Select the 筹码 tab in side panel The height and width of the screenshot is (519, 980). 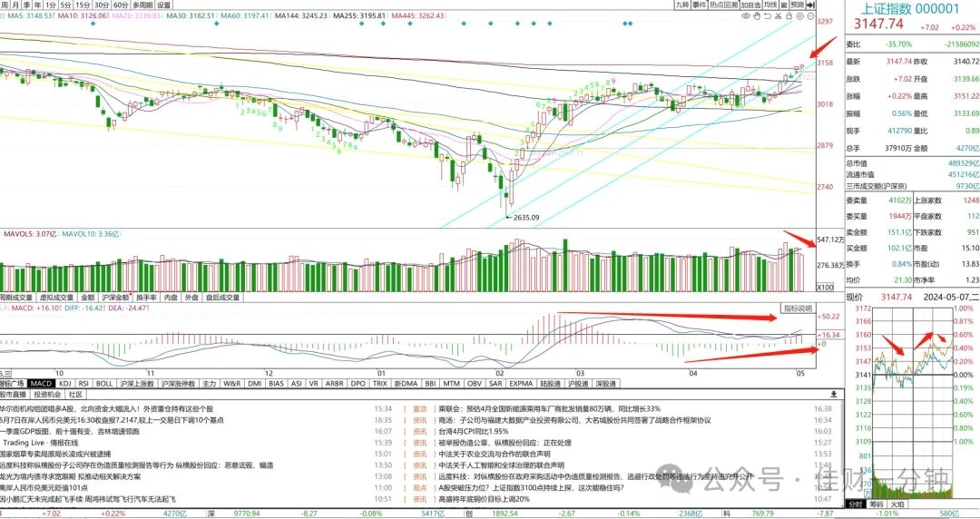(877, 504)
